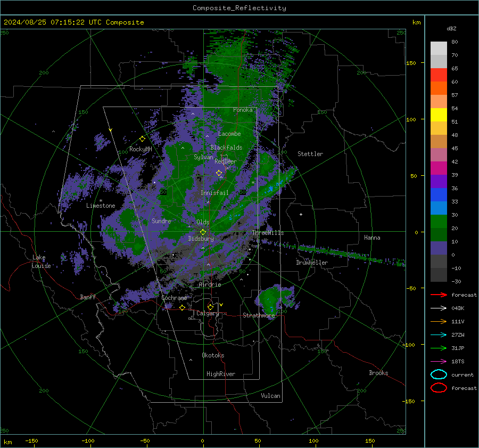
Task: Click the cyan current ellipse legend icon
Action: 439,374
